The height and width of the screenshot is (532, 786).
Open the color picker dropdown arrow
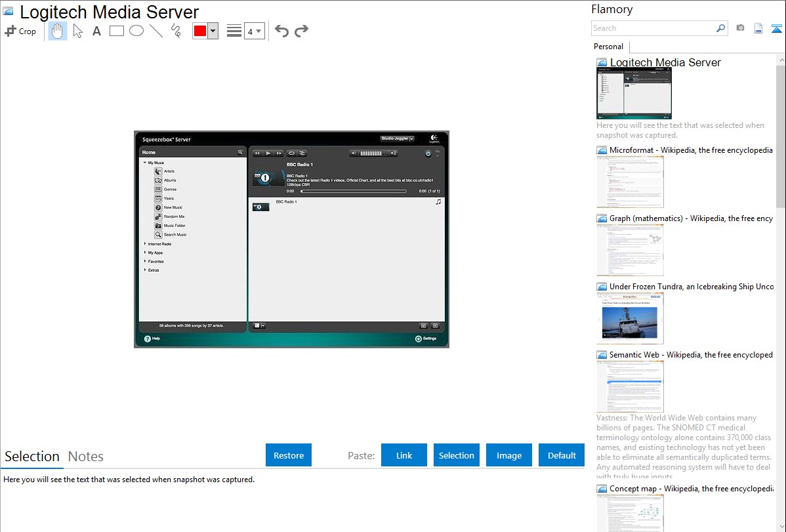pyautogui.click(x=213, y=31)
